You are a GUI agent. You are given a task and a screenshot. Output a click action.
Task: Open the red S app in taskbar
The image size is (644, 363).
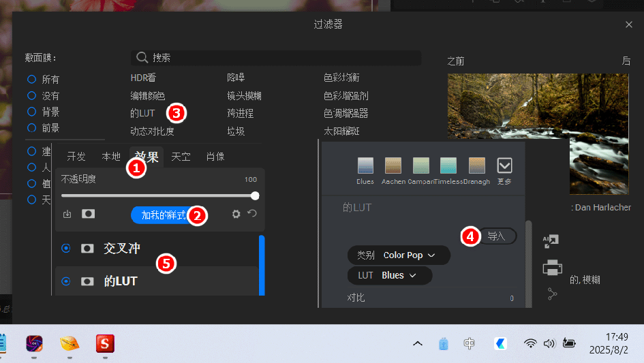[x=105, y=343]
